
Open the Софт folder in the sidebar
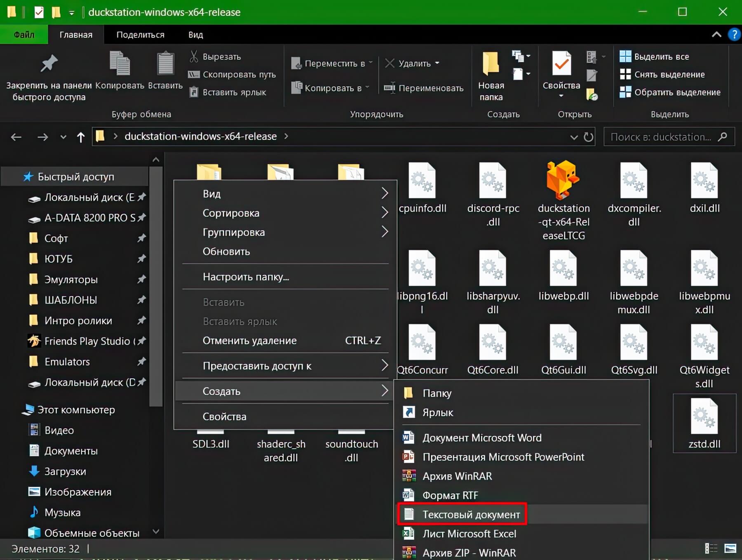56,238
